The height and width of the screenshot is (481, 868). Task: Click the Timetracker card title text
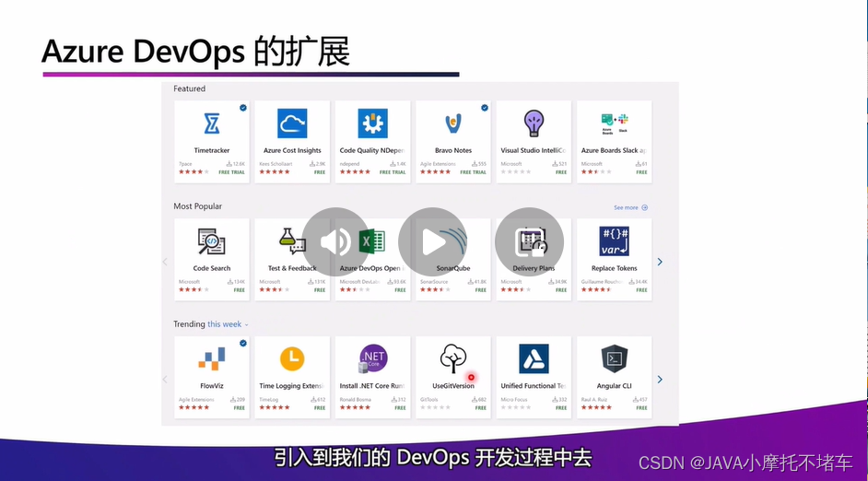(x=211, y=150)
